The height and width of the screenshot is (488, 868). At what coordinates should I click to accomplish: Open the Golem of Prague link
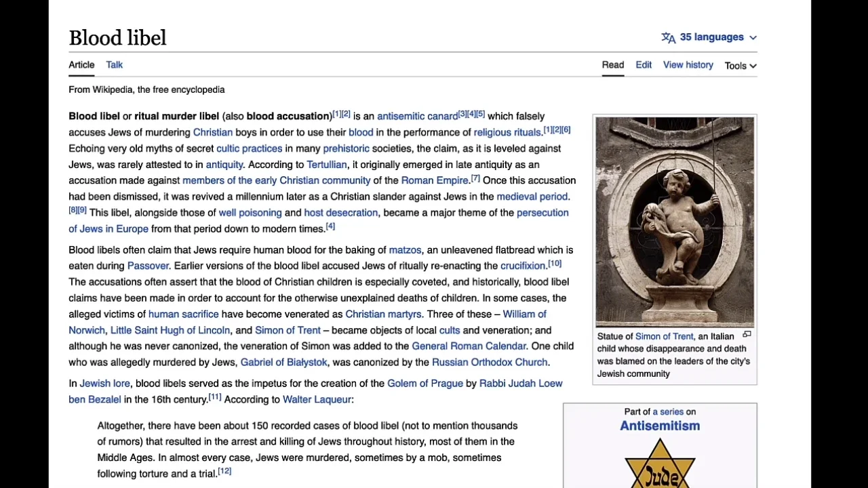click(x=425, y=384)
